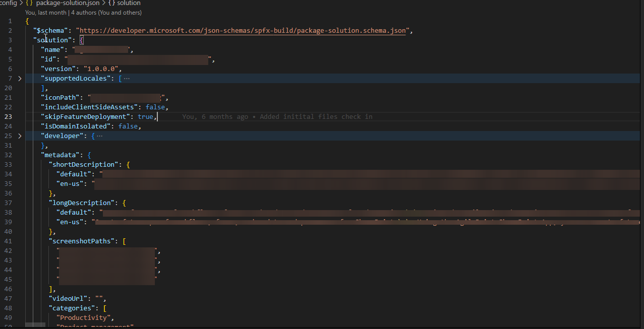
Task: Expand the collapsed developer object chevron
Action: [x=20, y=136]
